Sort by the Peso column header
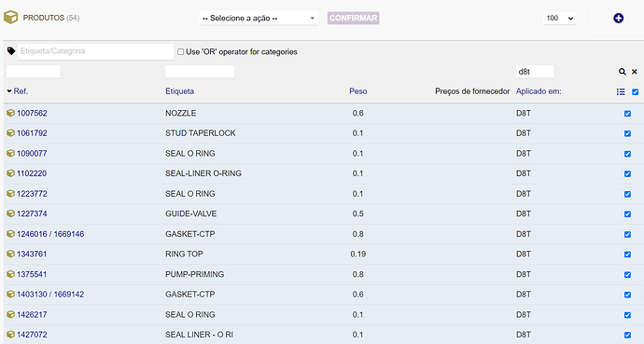644x344 pixels. 358,91
